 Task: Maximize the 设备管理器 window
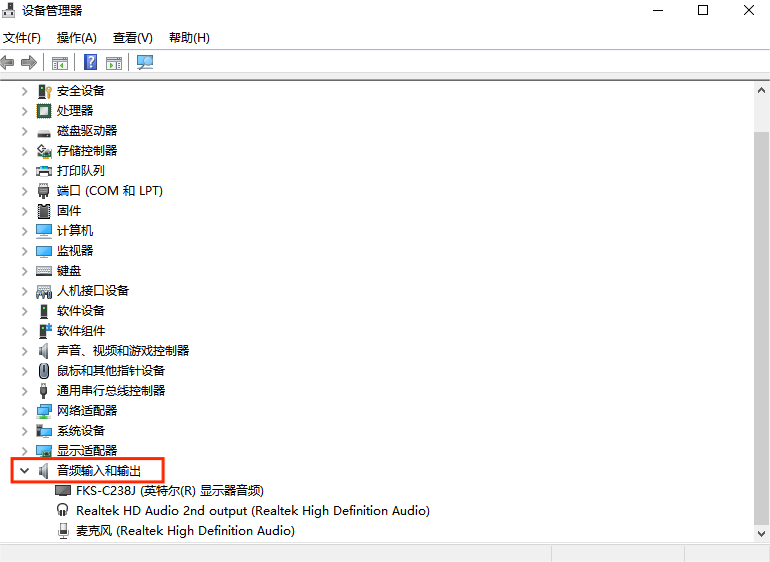(703, 10)
